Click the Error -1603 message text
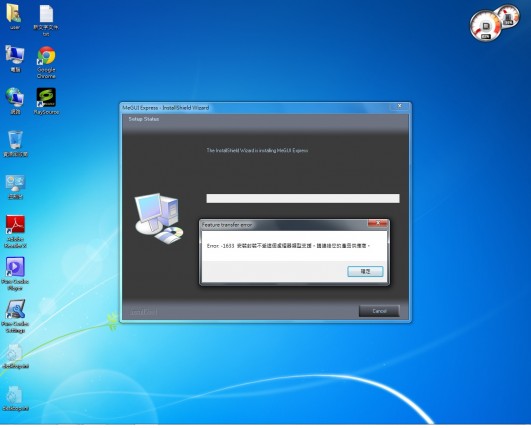Viewport: 531px width, 428px height. [288, 246]
